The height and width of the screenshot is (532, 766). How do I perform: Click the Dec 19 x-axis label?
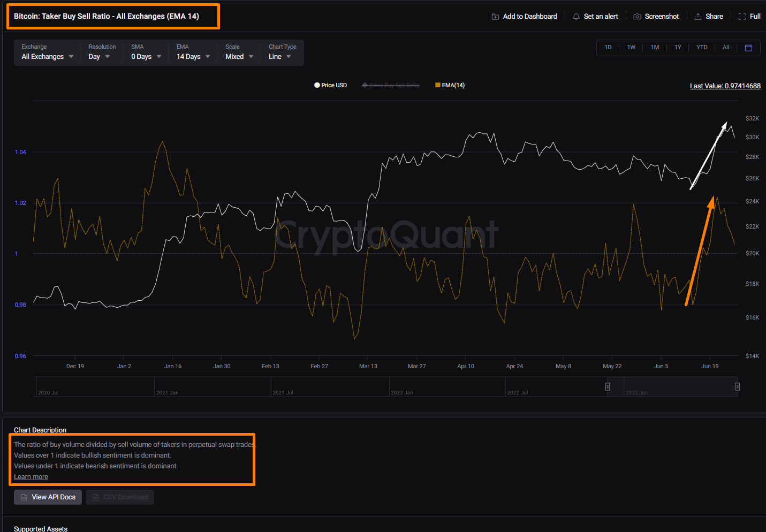coord(75,366)
